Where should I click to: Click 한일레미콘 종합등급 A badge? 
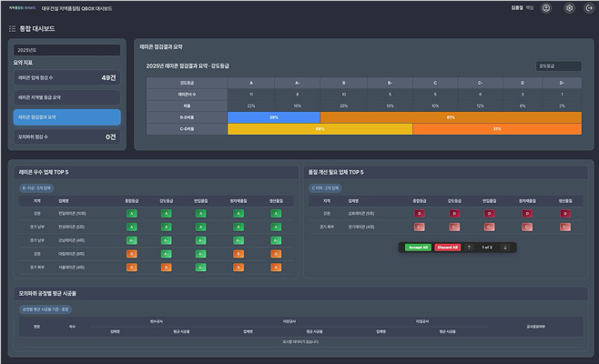point(132,213)
